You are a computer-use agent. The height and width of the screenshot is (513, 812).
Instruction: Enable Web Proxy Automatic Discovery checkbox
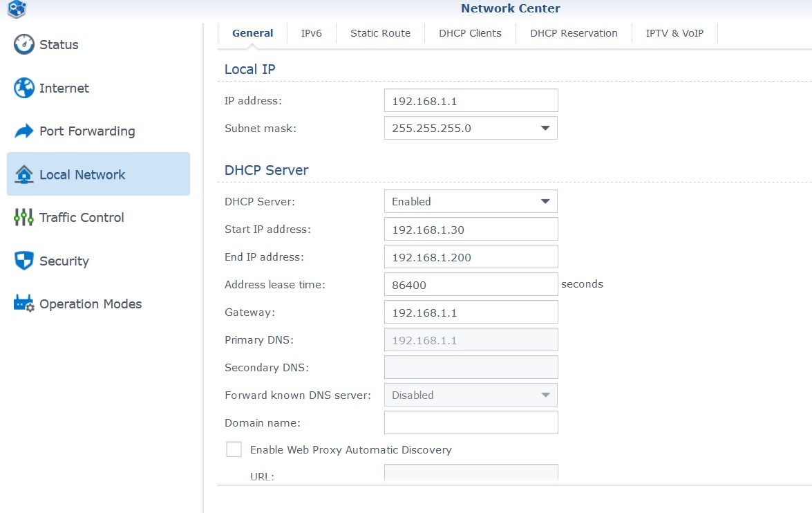coord(234,449)
